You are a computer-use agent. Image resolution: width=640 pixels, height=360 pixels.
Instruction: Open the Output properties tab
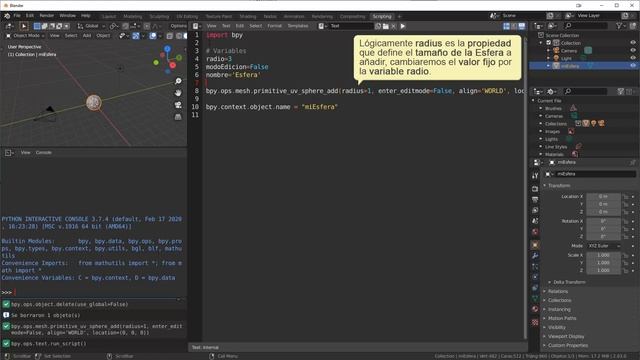click(535, 200)
